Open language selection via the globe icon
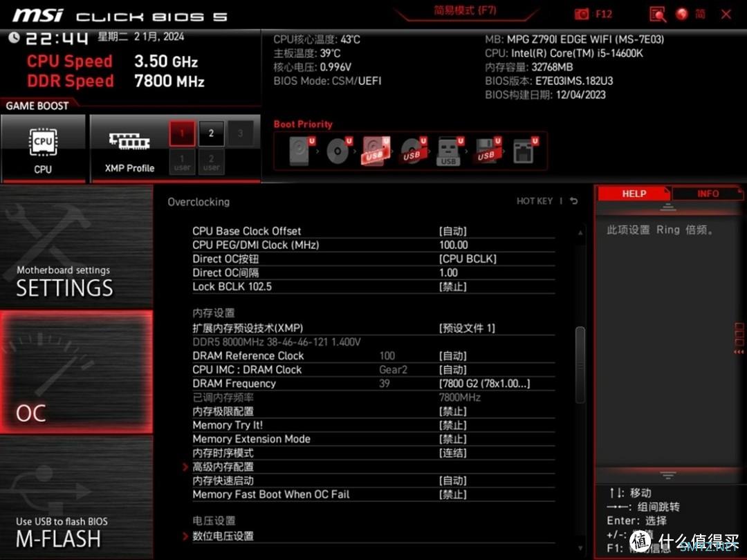Viewport: 747px width, 560px height. click(x=682, y=15)
